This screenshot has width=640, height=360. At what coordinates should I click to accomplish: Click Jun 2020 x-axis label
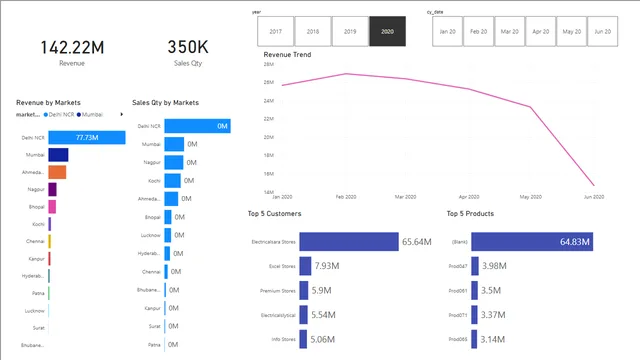[x=594, y=197]
